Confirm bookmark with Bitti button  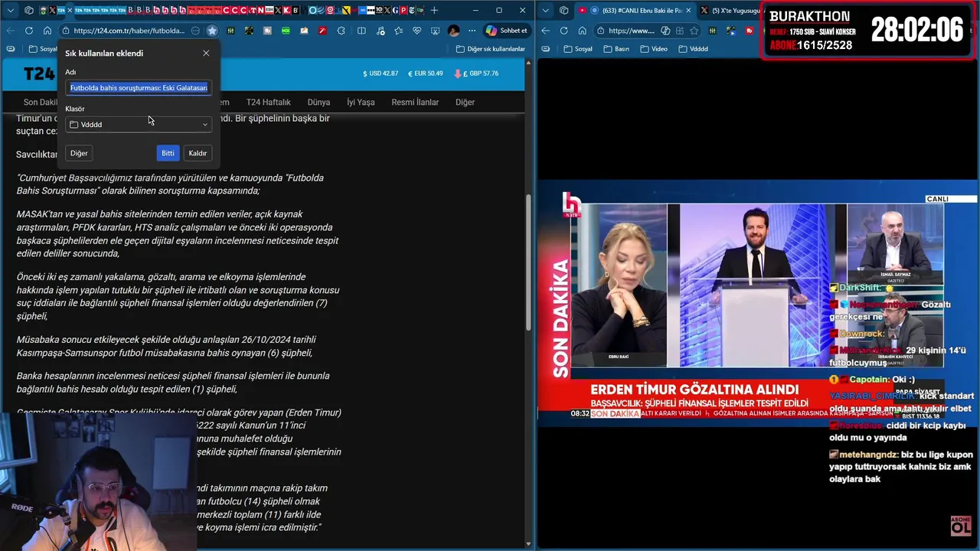168,153
